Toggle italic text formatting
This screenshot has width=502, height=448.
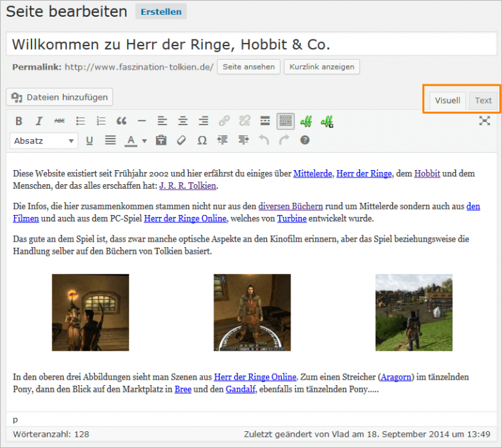[x=39, y=121]
